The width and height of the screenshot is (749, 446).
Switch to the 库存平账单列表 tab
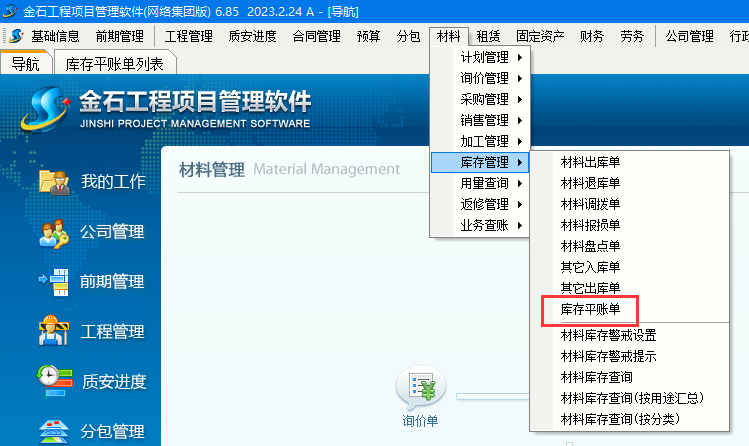pyautogui.click(x=113, y=64)
